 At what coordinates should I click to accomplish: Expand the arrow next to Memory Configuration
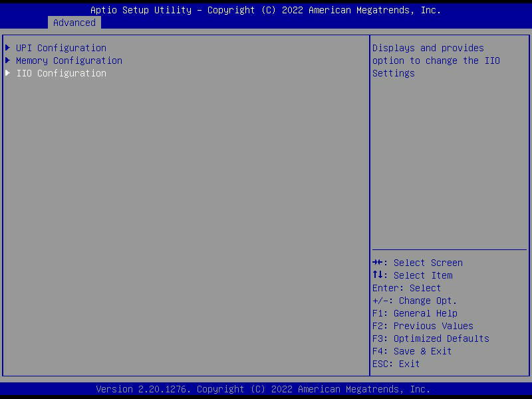tap(8, 61)
